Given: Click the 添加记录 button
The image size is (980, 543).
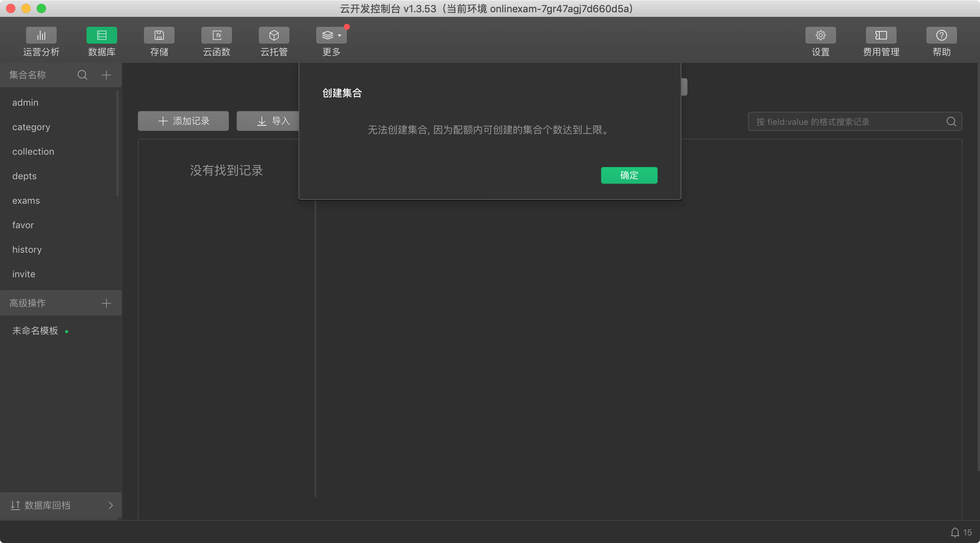Looking at the screenshot, I should click(x=183, y=121).
